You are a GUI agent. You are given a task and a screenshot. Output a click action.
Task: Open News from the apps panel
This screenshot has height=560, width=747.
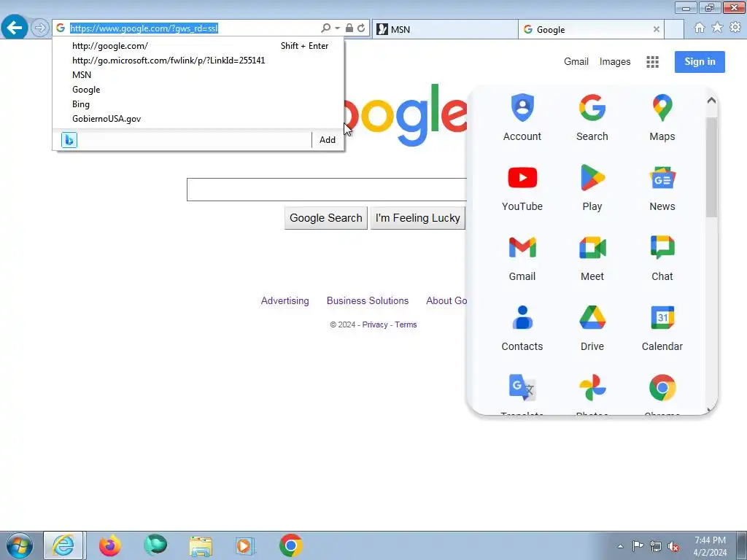coord(662,187)
